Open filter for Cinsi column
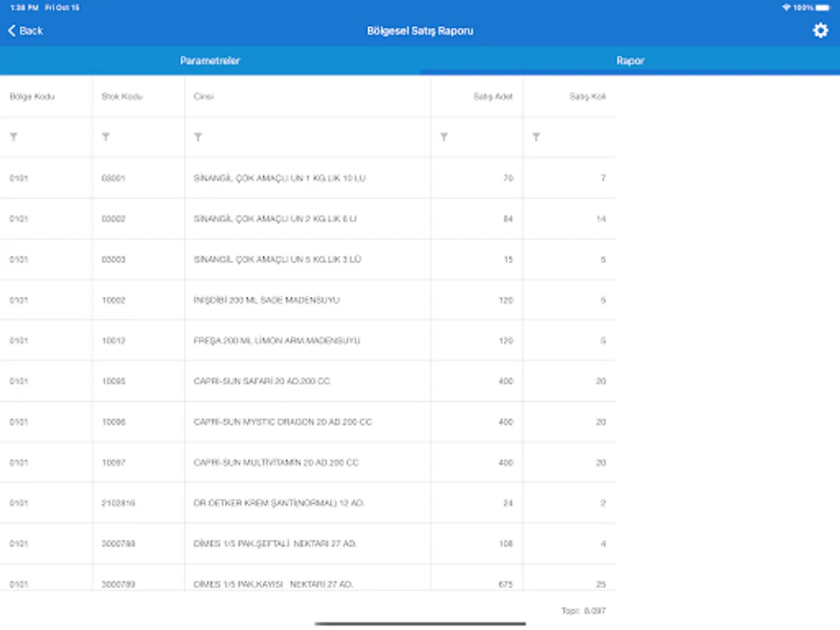Screen dimensions: 840x630 [198, 137]
